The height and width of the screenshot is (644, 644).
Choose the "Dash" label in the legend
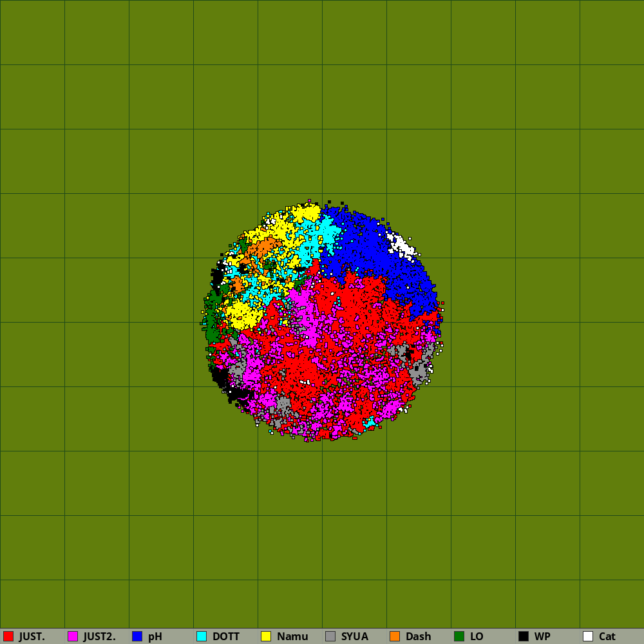point(418,636)
